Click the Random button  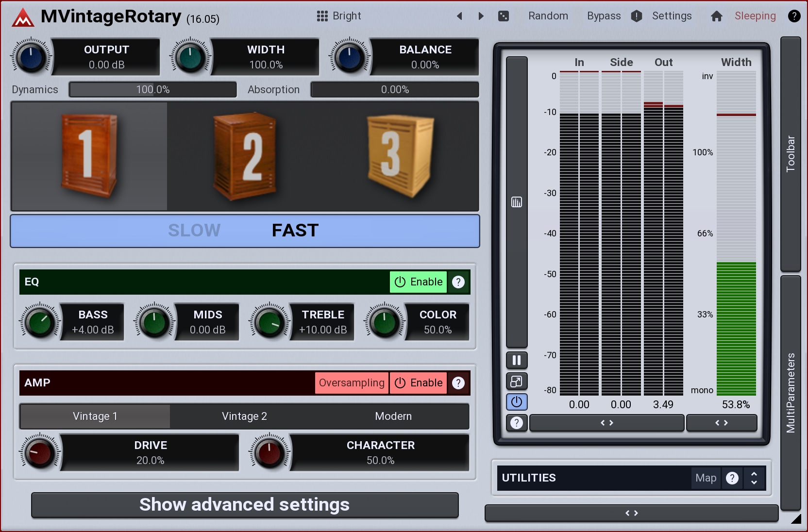548,16
